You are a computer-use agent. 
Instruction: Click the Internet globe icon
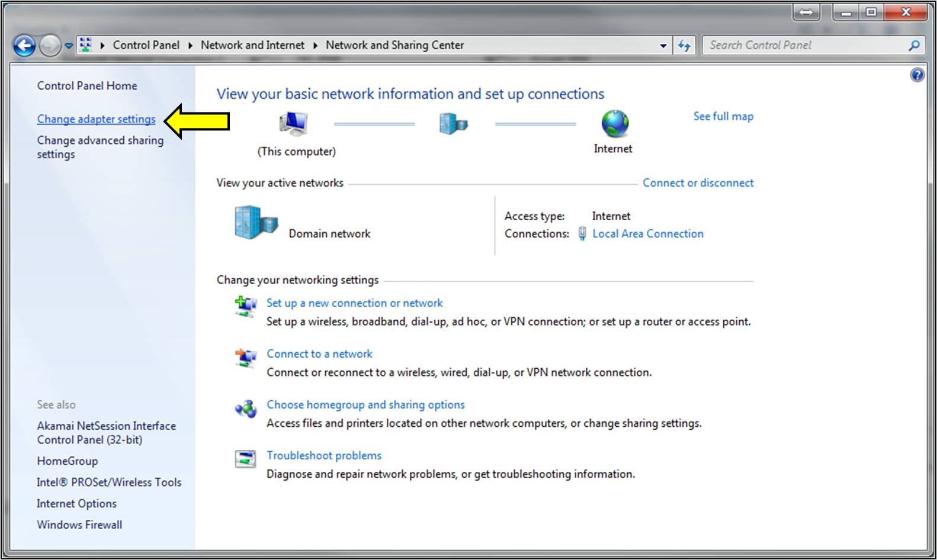pos(615,124)
